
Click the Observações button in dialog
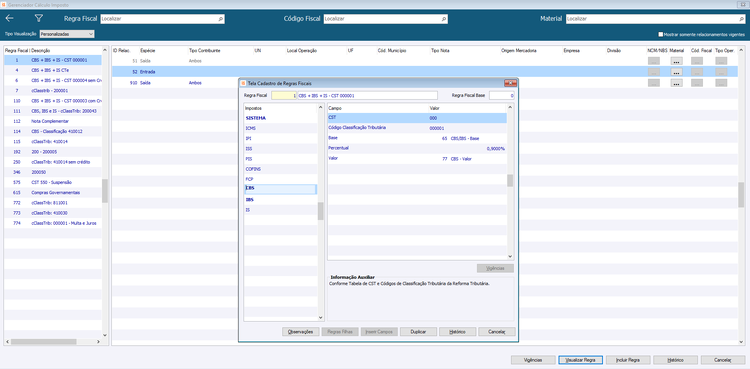(x=301, y=332)
